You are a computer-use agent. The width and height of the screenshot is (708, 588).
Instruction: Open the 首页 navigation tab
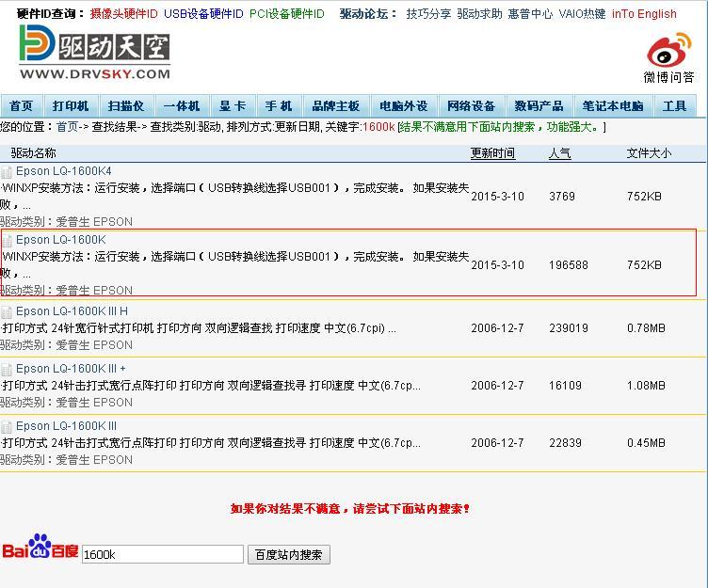(x=22, y=106)
